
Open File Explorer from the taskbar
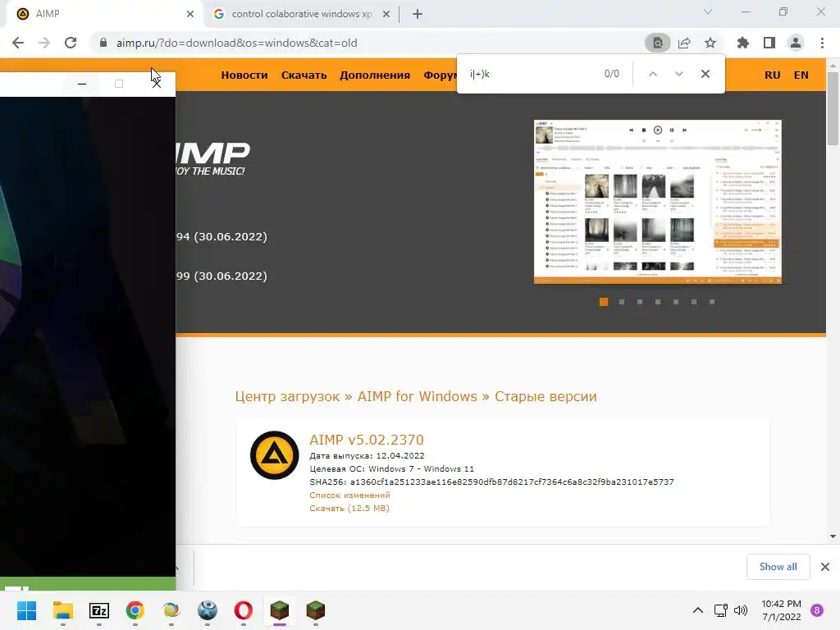coord(62,610)
